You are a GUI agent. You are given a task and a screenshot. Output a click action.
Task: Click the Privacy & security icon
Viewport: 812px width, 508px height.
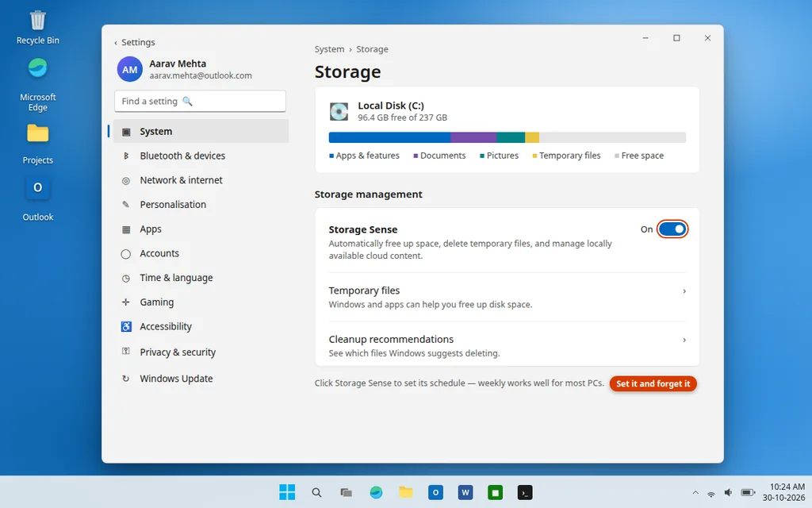click(126, 352)
